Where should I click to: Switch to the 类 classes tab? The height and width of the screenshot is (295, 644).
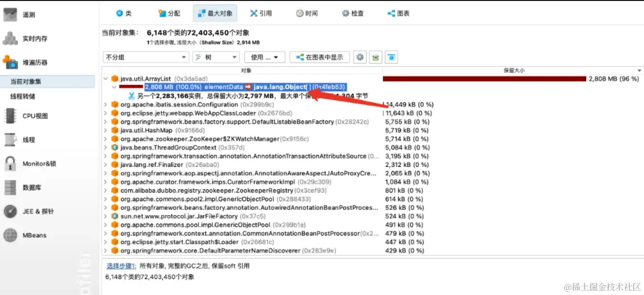click(x=124, y=13)
